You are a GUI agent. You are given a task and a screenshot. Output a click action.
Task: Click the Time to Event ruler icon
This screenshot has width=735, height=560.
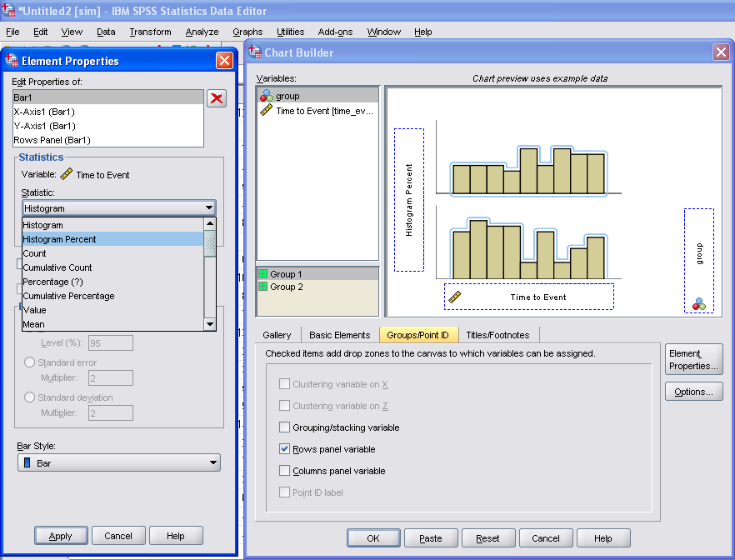point(267,110)
